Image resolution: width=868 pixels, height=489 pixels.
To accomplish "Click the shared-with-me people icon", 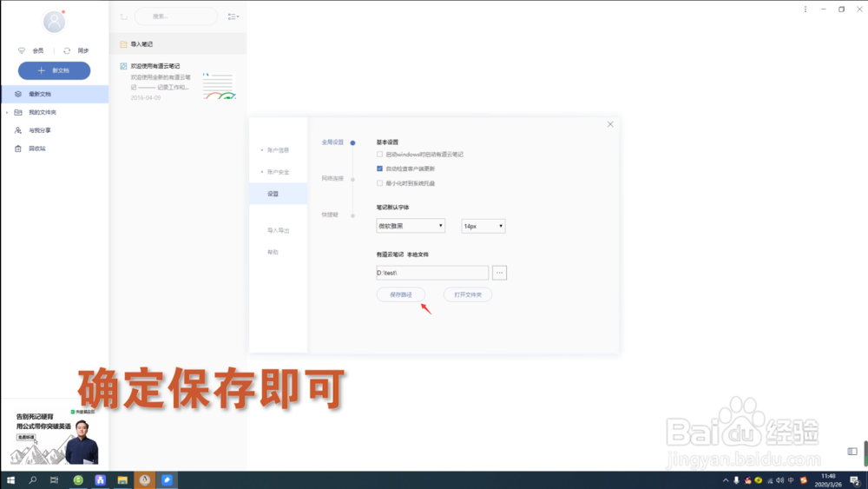I will [x=18, y=130].
